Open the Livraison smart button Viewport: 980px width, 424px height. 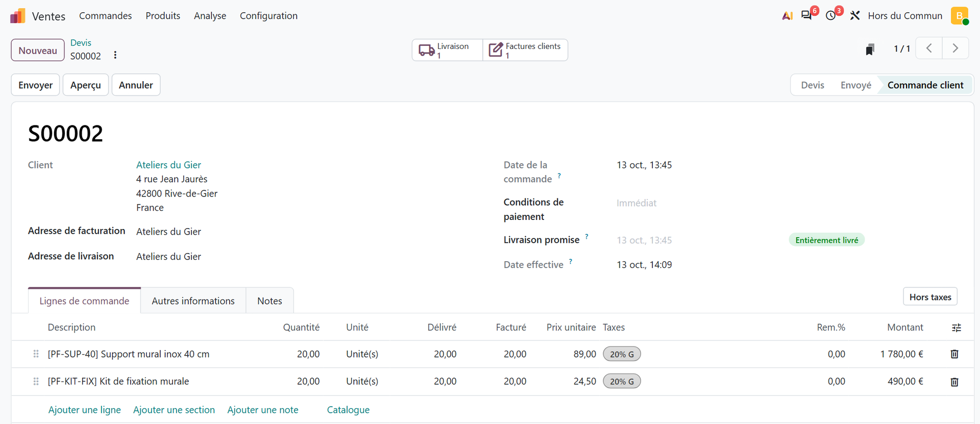[447, 50]
